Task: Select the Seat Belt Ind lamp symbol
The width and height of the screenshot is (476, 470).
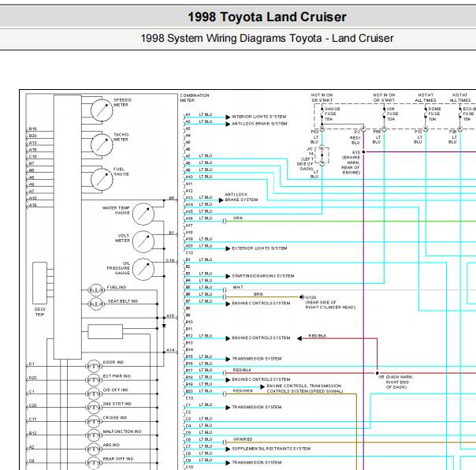Action: point(96,304)
